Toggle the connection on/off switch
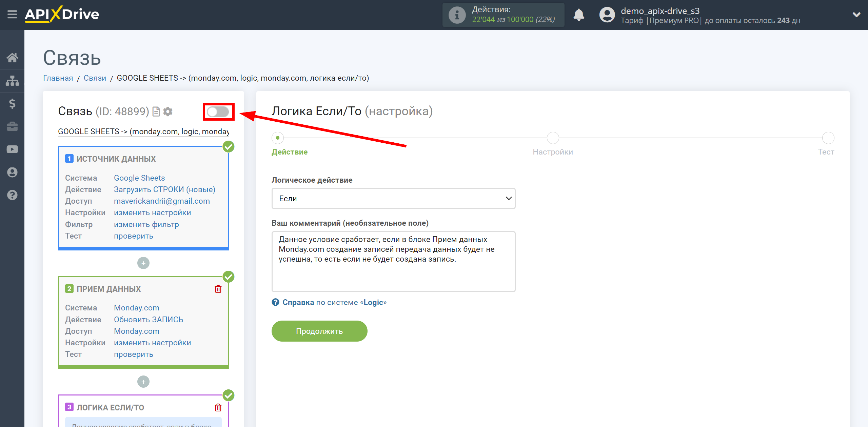Screen dimensions: 868x427 (x=218, y=112)
